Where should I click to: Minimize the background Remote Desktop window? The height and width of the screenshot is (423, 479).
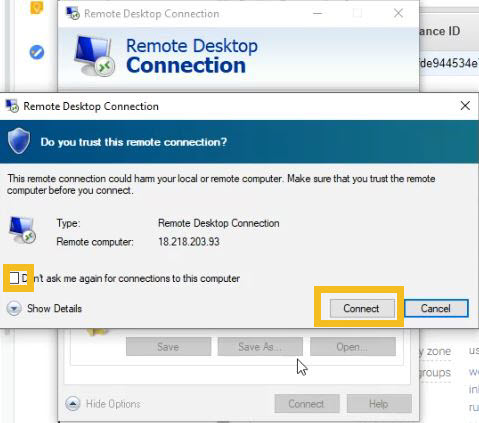coord(318,13)
